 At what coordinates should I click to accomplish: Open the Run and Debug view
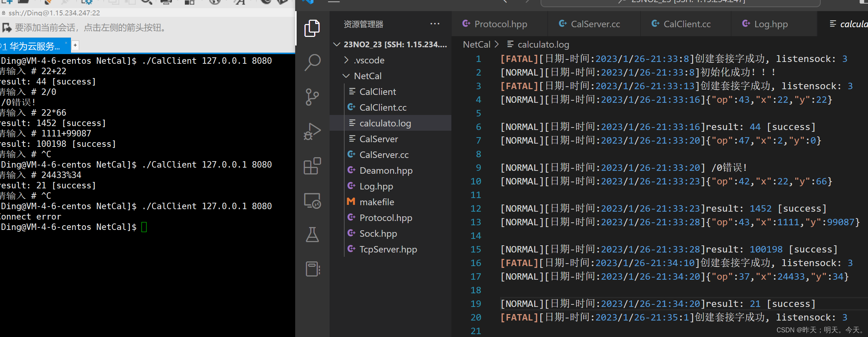click(312, 131)
